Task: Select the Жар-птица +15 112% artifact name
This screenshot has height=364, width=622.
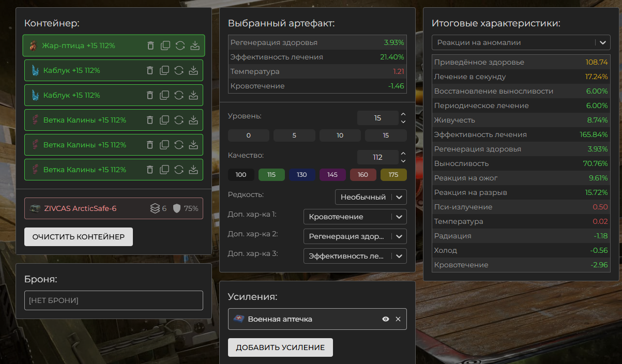Action: [79, 45]
